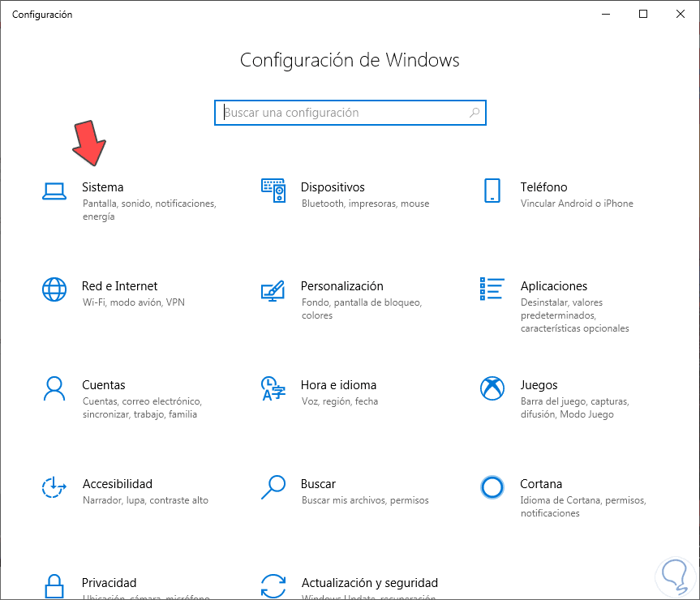
Task: Close the Configuración window
Action: [681, 15]
